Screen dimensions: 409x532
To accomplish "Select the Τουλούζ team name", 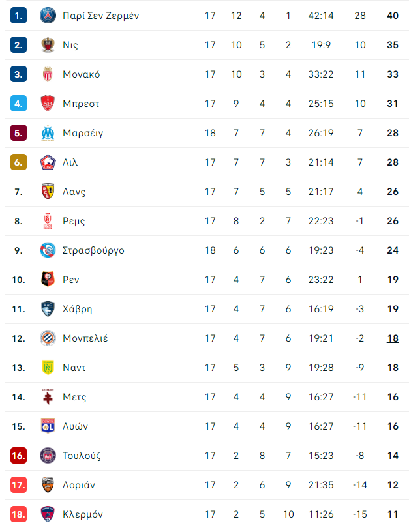I will tap(82, 456).
